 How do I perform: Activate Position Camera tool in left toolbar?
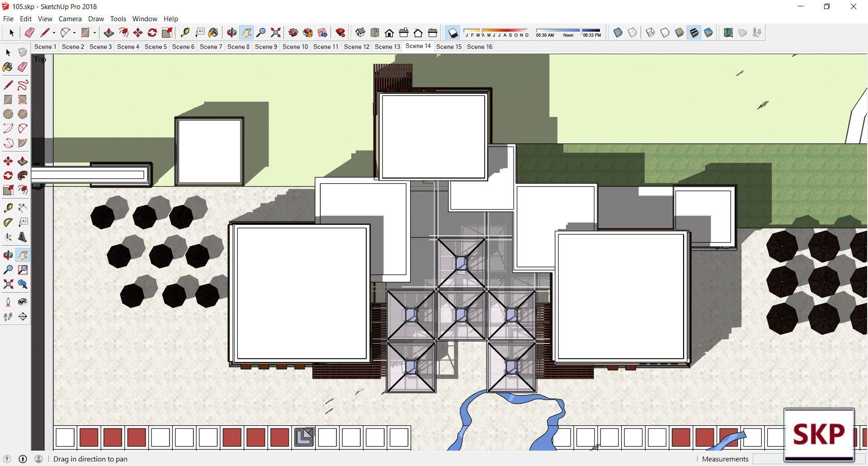8,302
